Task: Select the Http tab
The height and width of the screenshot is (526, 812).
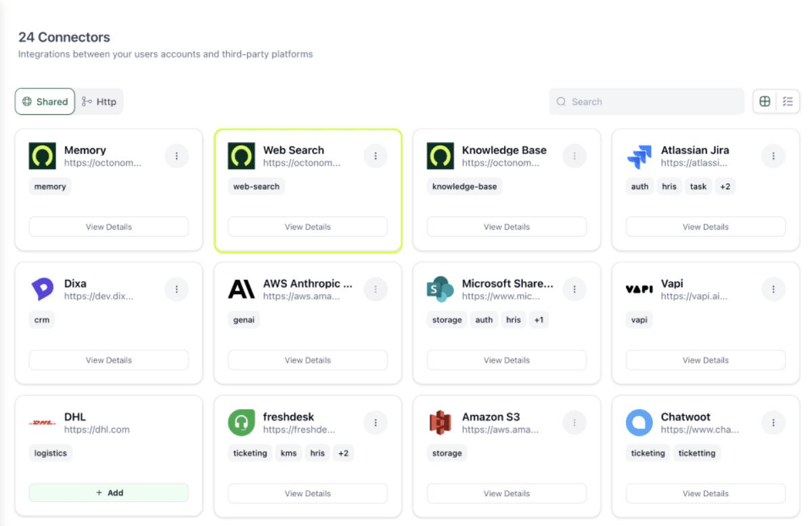Action: pos(99,101)
